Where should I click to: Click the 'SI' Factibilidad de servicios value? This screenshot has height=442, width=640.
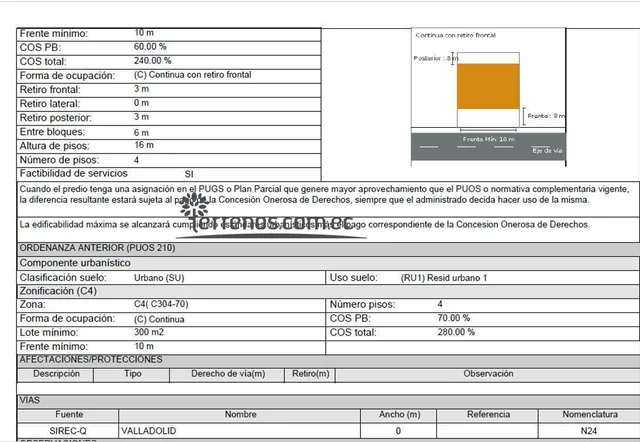(x=189, y=174)
